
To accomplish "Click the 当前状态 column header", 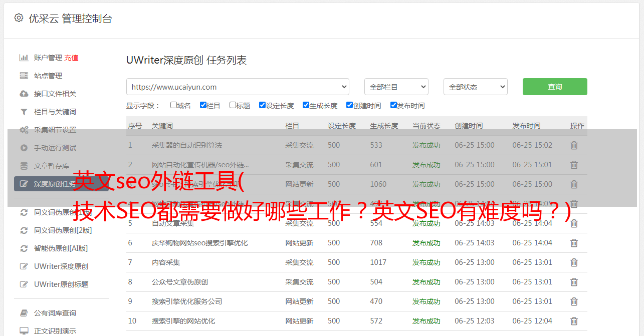I will pos(426,126).
